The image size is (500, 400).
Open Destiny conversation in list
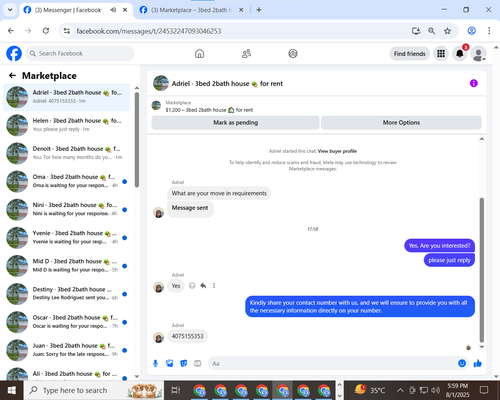pos(67,294)
